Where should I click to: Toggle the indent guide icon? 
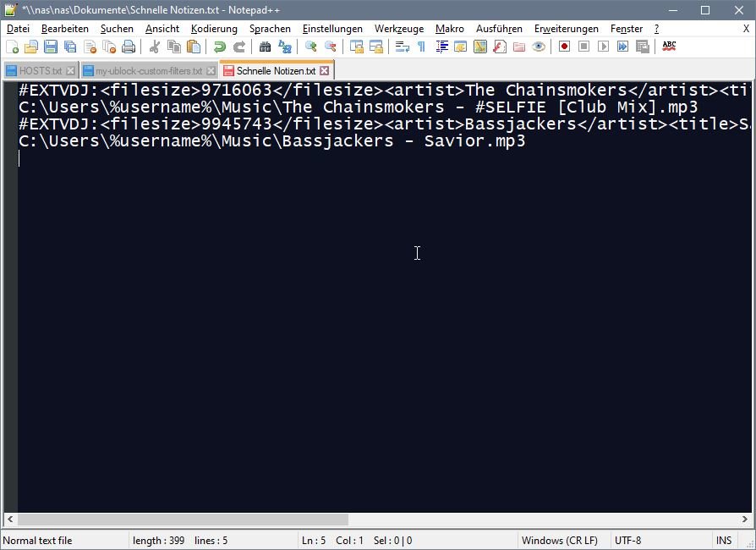[x=441, y=47]
